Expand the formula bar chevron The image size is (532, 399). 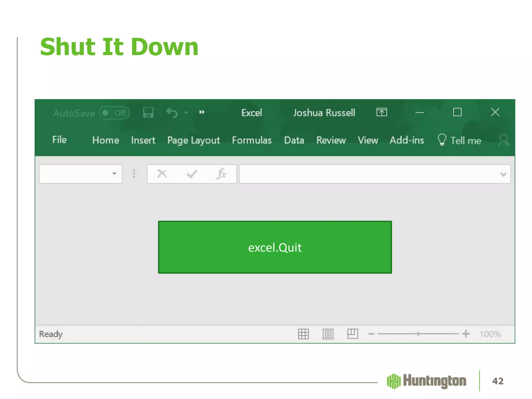point(503,174)
